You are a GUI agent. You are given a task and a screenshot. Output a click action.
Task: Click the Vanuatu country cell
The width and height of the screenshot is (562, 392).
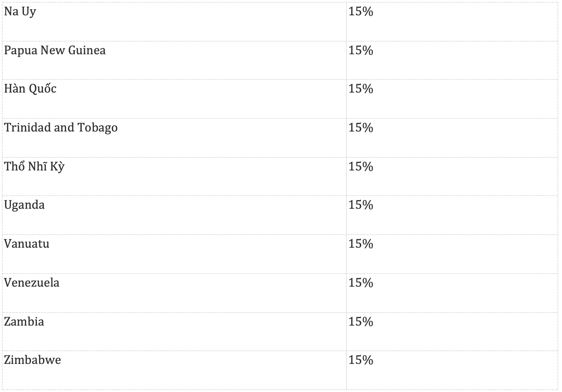(27, 244)
